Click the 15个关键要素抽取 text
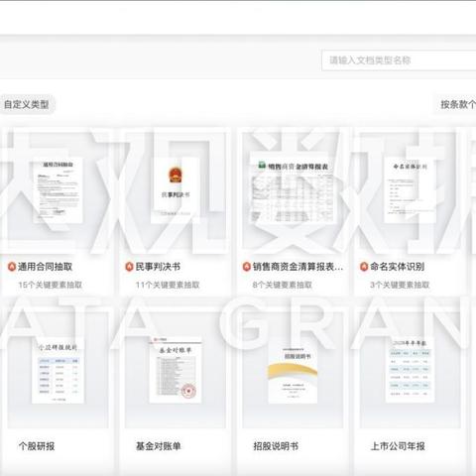 pos(51,285)
